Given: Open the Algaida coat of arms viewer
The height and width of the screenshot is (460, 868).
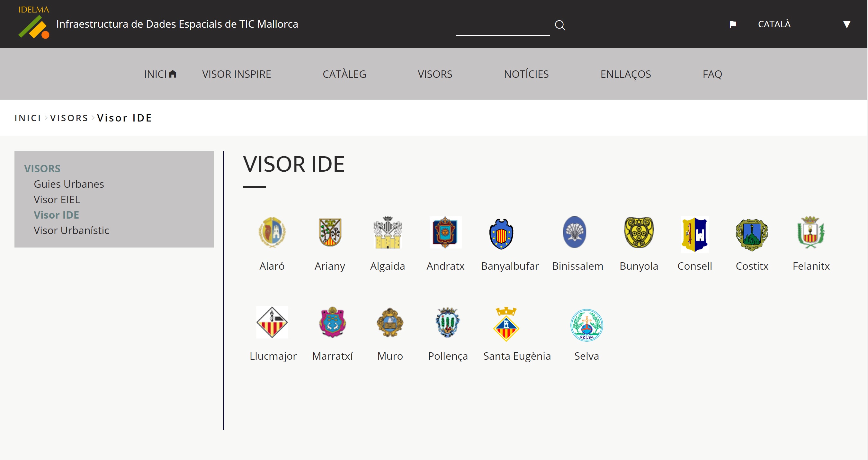Looking at the screenshot, I should pos(388,232).
